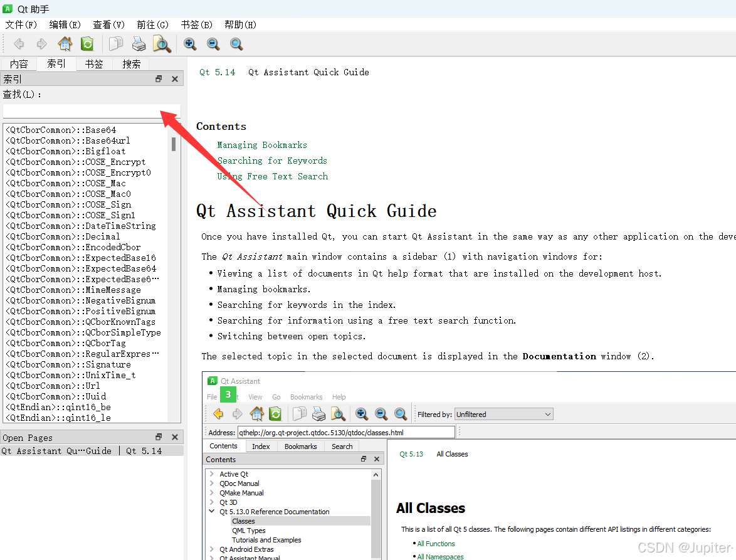This screenshot has height=560, width=736.
Task: Open the 文件(F) menu
Action: click(21, 25)
